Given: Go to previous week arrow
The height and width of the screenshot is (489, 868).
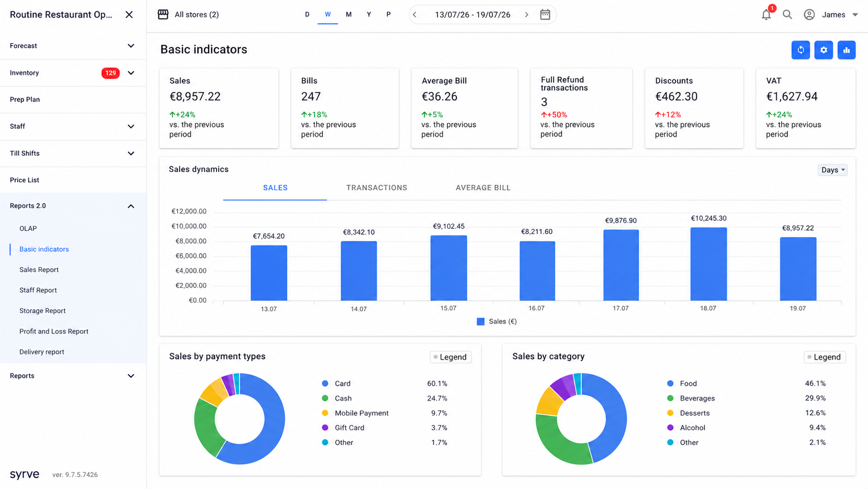Looking at the screenshot, I should [415, 15].
